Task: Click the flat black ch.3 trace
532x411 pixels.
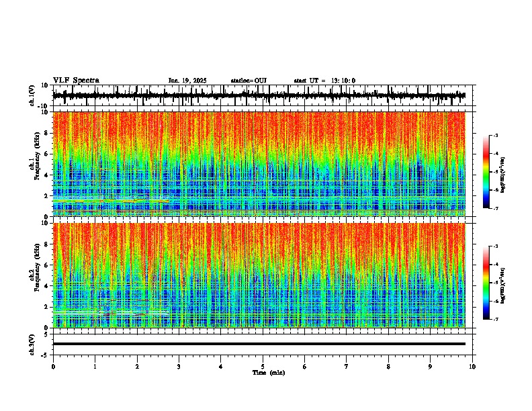Action: click(259, 344)
